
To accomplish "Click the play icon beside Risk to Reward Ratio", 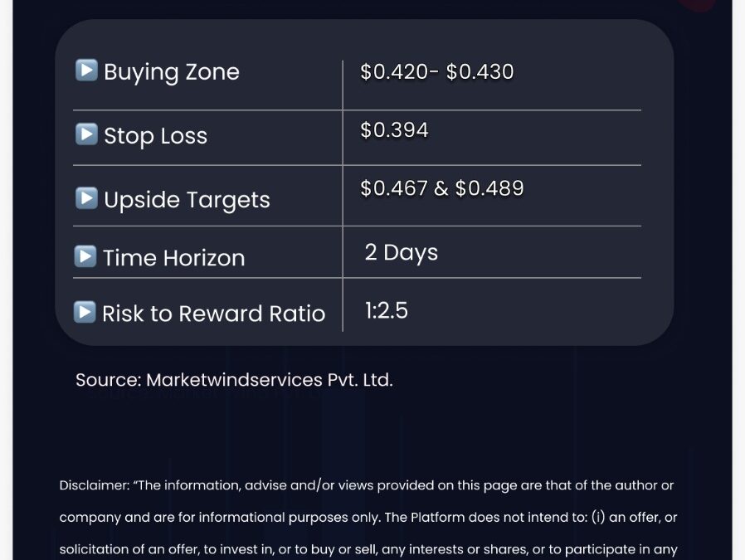I will point(85,312).
